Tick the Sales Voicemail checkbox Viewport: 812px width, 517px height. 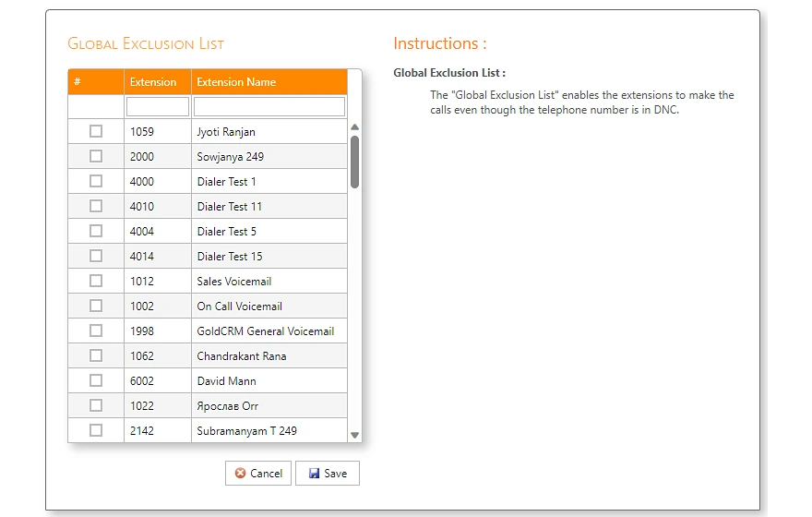[x=96, y=281]
